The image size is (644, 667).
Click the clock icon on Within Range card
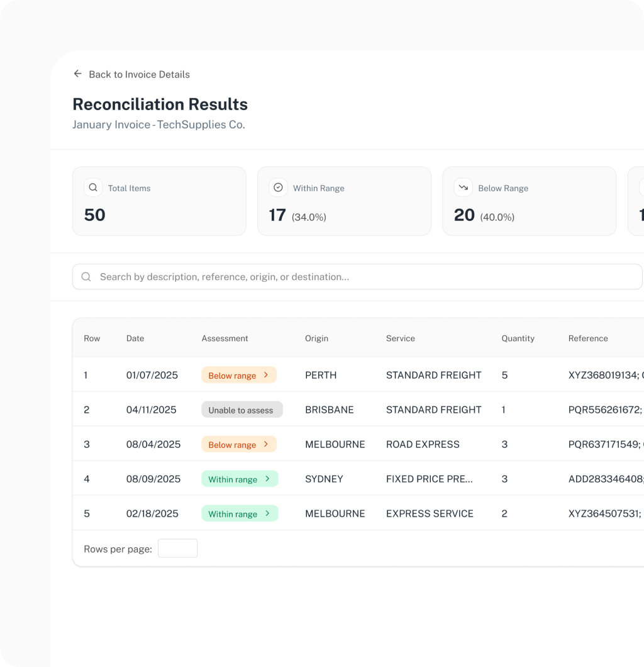[277, 187]
